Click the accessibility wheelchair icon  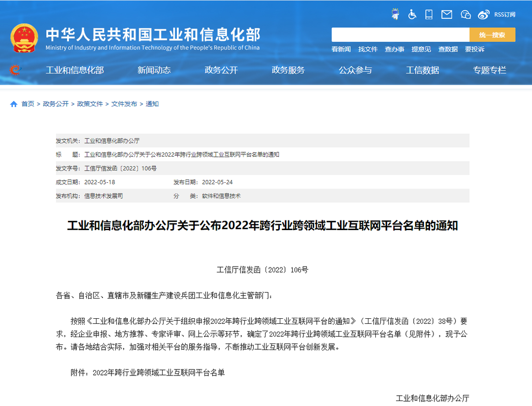(x=412, y=14)
